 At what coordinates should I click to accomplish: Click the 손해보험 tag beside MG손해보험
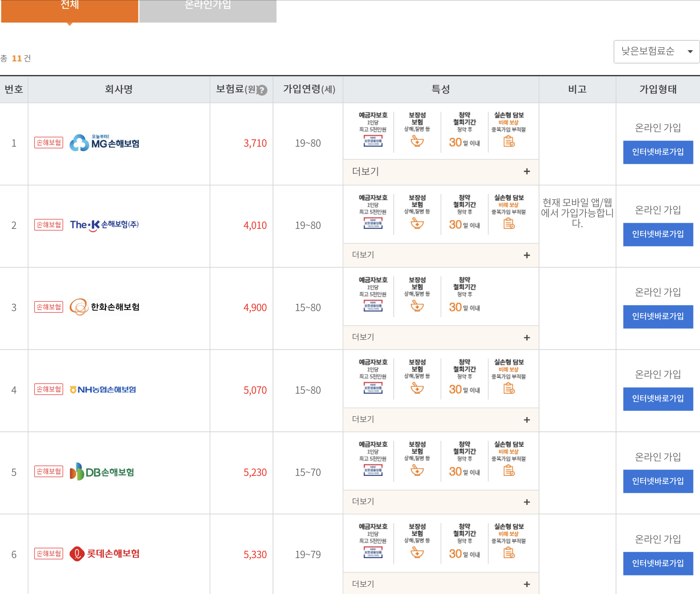click(x=49, y=143)
